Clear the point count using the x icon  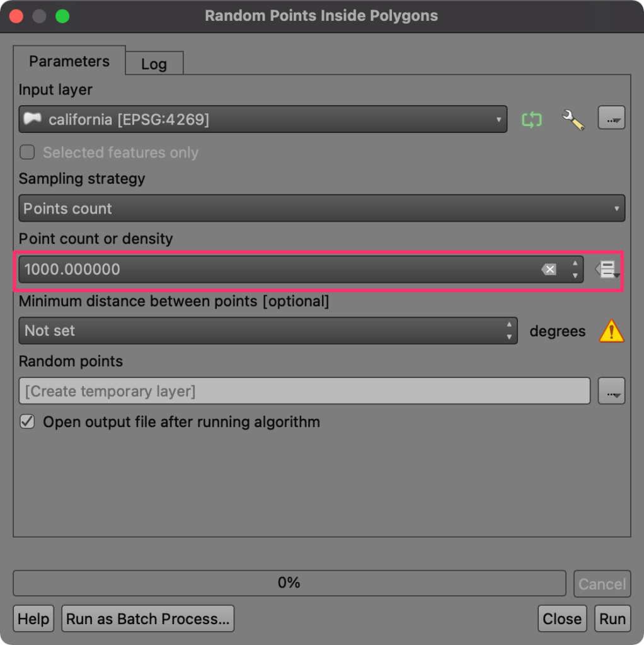(549, 269)
